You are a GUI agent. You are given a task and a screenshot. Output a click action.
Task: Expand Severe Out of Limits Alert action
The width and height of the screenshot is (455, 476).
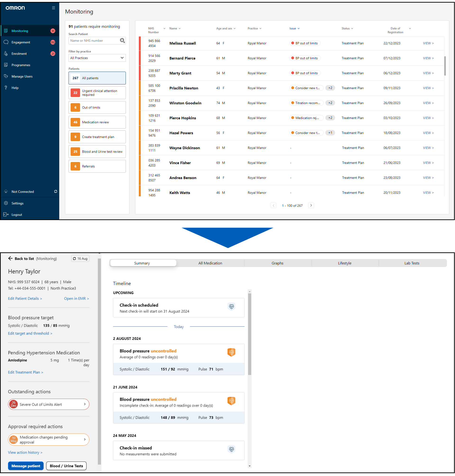pos(49,404)
